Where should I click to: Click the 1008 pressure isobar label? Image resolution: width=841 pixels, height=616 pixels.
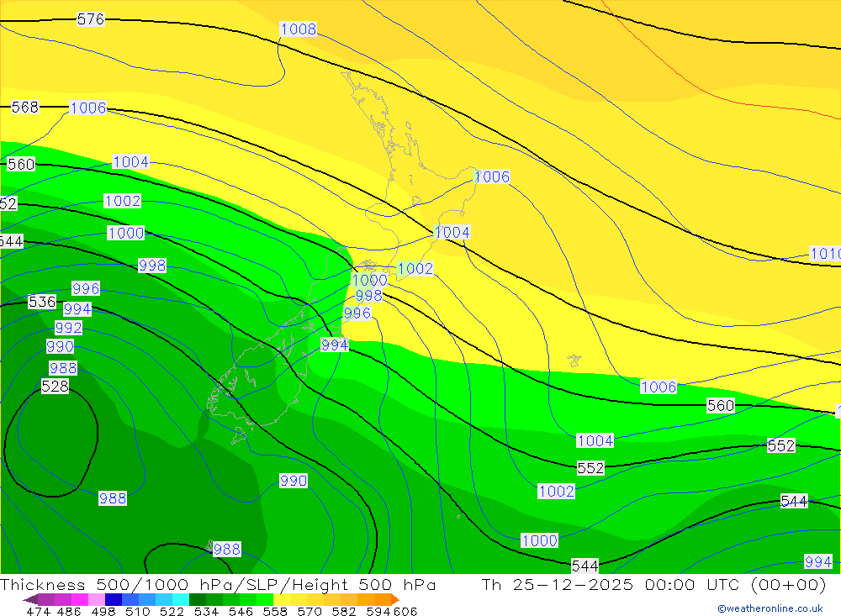299,29
